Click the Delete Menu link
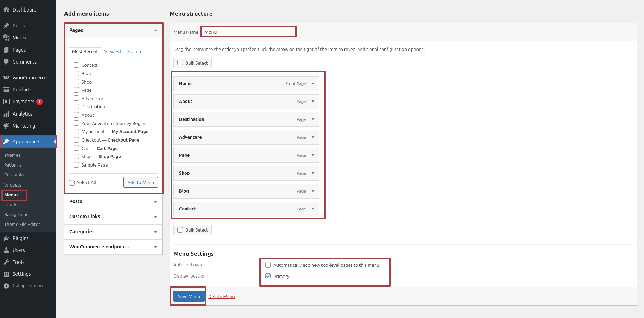The width and height of the screenshot is (644, 318). [222, 297]
